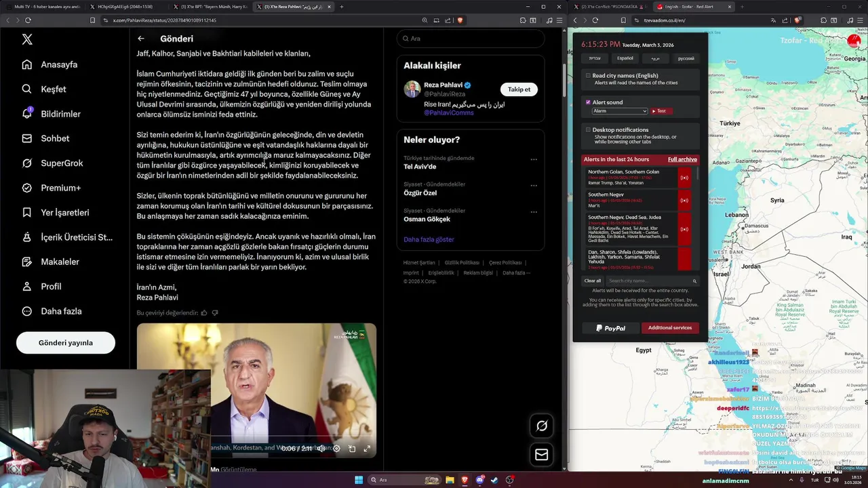The image size is (868, 488).
Task: Open Yer İşaretleri bookmarks
Action: point(56,212)
